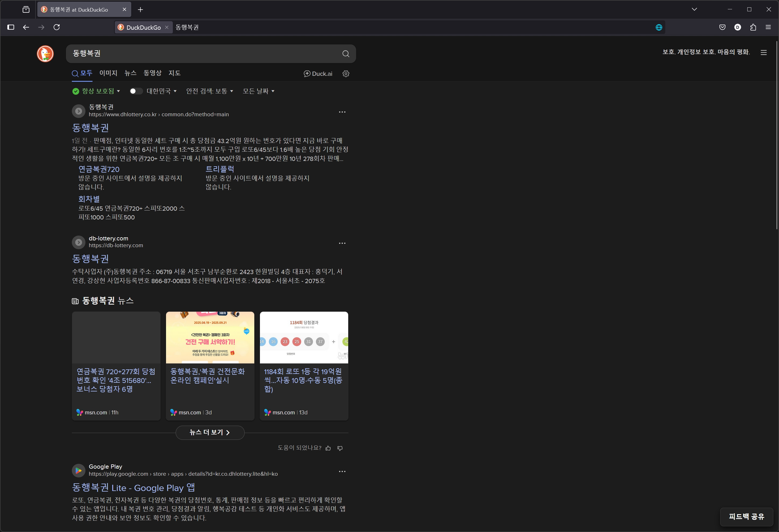Open the account profile icon in toolbar

(x=738, y=27)
